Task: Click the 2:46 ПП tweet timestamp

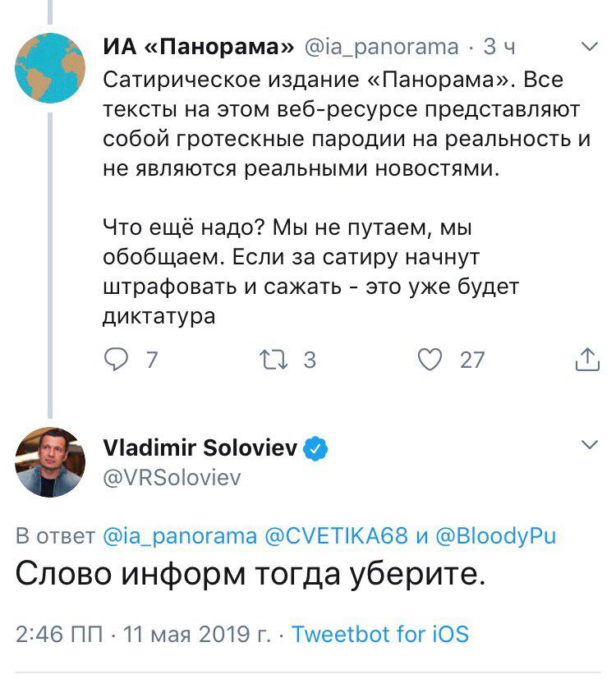Action: pos(59,635)
